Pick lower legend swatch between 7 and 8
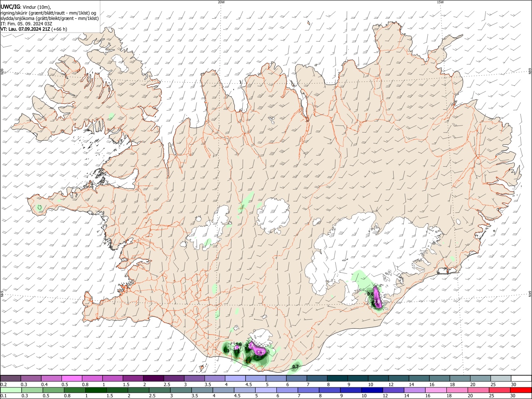 tap(308, 390)
